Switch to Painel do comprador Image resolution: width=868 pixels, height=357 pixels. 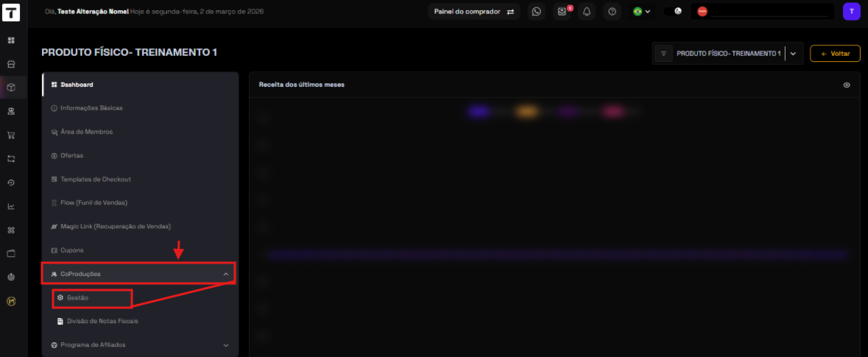(x=473, y=12)
